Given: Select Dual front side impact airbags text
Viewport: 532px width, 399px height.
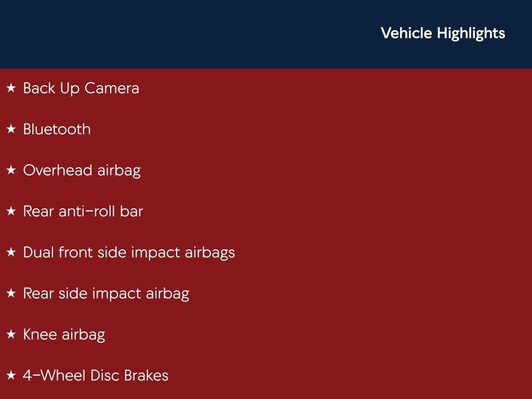Looking at the screenshot, I should tap(129, 252).
